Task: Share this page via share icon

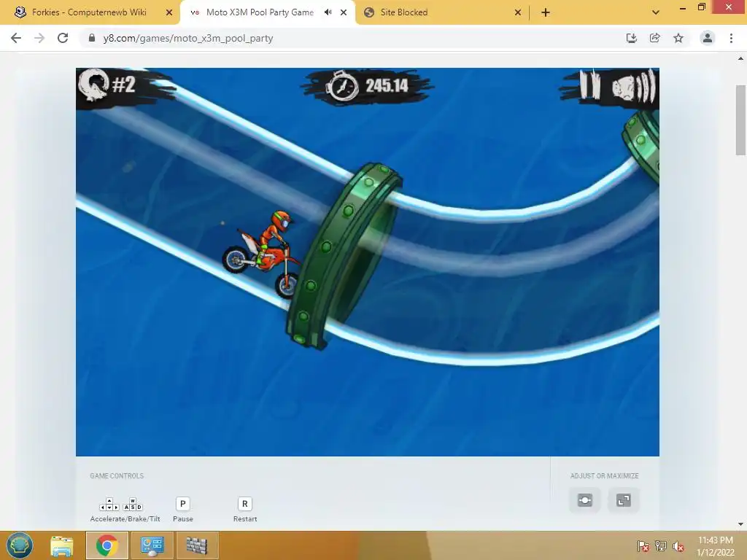Action: [654, 38]
